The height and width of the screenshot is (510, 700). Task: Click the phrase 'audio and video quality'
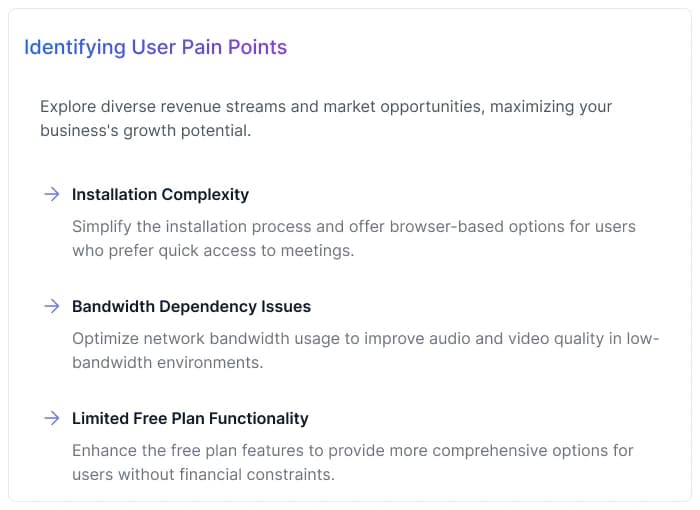click(485, 338)
